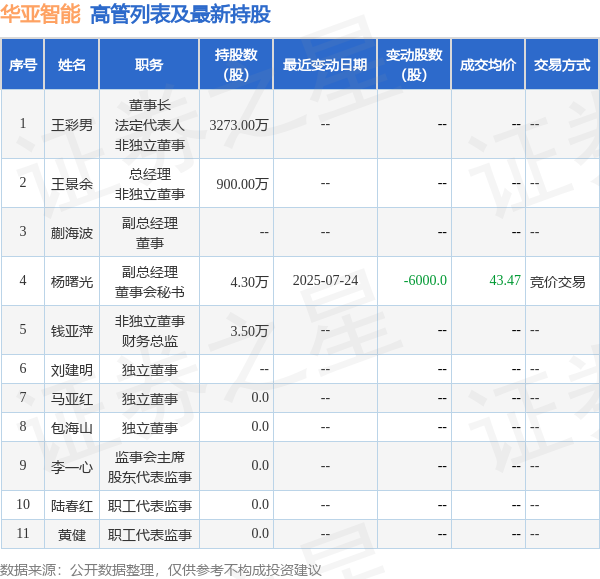Viewport: 600px width, 579px height.
Task: Click the 900.00万 shareholding value
Action: pyautogui.click(x=242, y=184)
